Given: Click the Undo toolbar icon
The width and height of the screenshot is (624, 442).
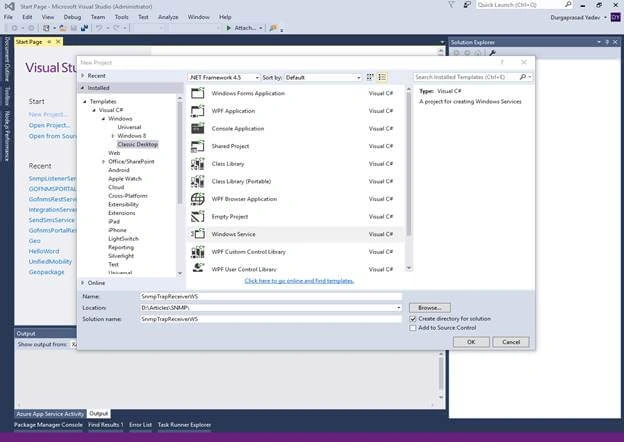Looking at the screenshot, I should [x=99, y=28].
